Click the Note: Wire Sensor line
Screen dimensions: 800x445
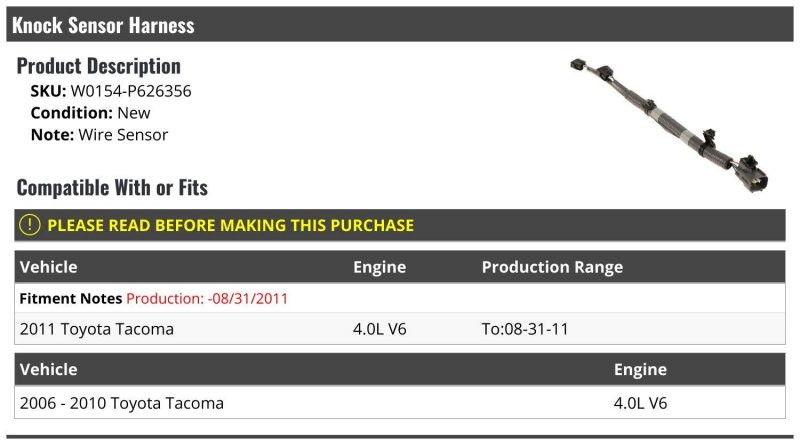pos(99,135)
